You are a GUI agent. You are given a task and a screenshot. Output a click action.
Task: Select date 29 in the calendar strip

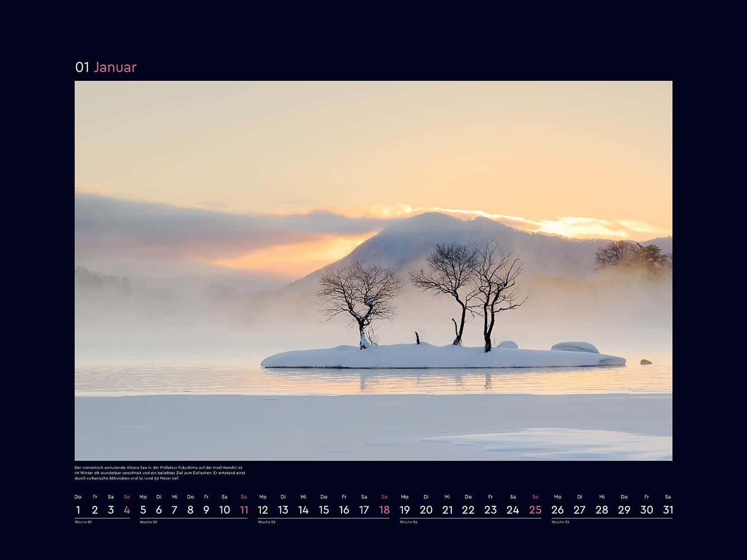pyautogui.click(x=624, y=510)
